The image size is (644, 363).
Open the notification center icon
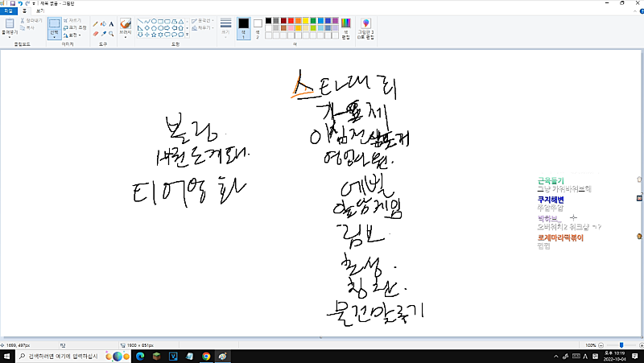pos(635,357)
